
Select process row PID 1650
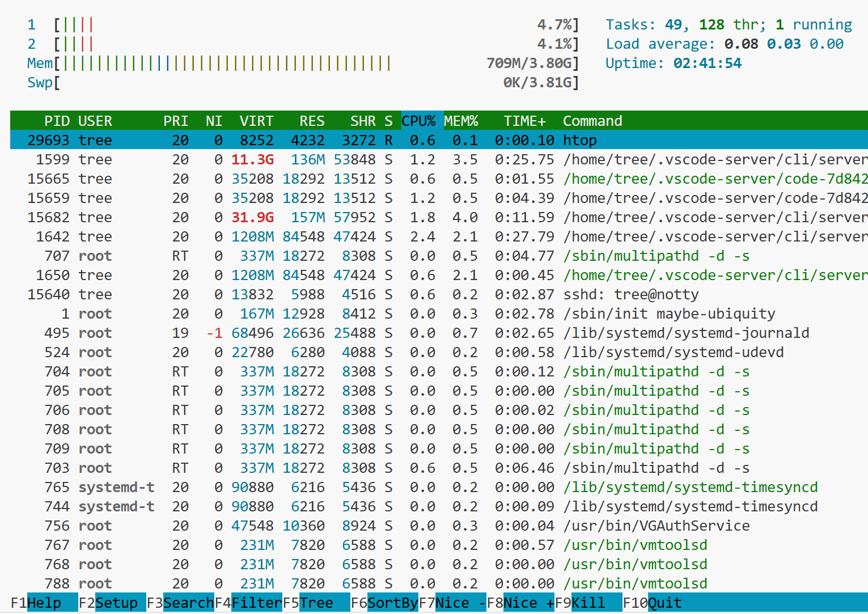439,275
